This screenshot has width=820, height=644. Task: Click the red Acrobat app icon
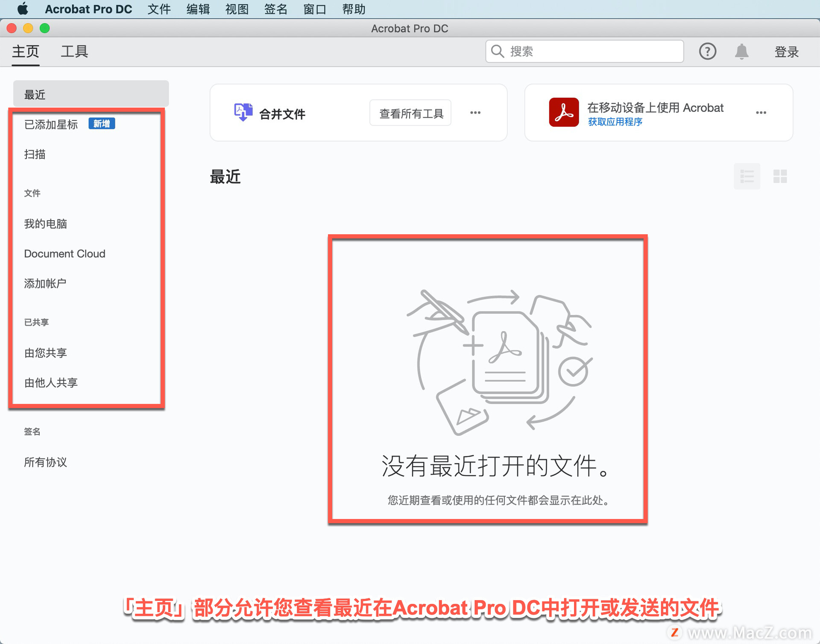coord(564,112)
